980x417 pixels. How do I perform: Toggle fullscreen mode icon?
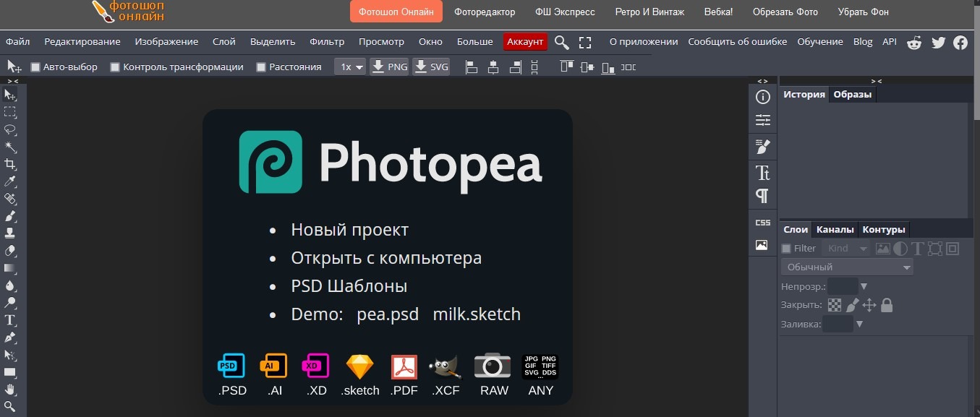click(585, 43)
